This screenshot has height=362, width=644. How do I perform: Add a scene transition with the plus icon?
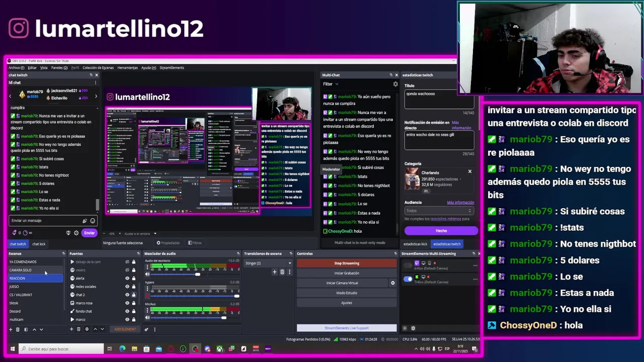pyautogui.click(x=275, y=272)
